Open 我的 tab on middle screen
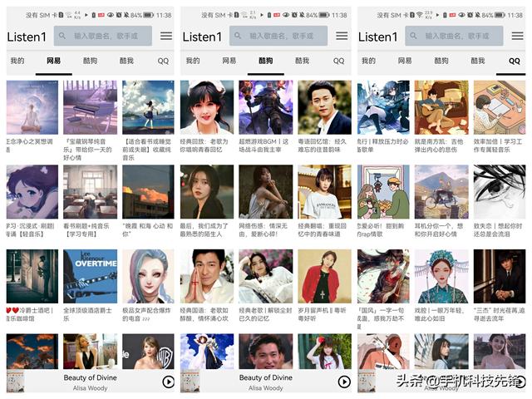This screenshot has width=532, height=399. click(x=193, y=61)
